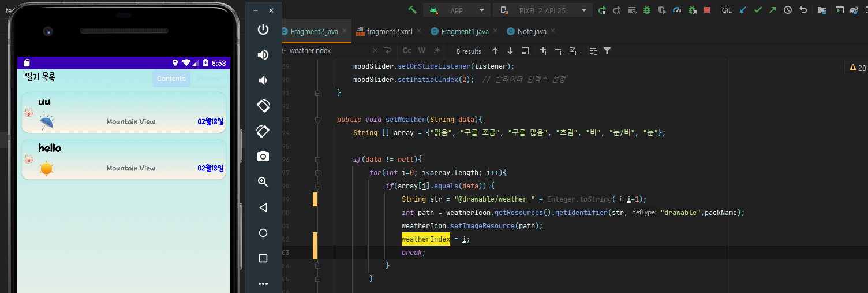Switch to the fragment2.xml tab

(390, 31)
